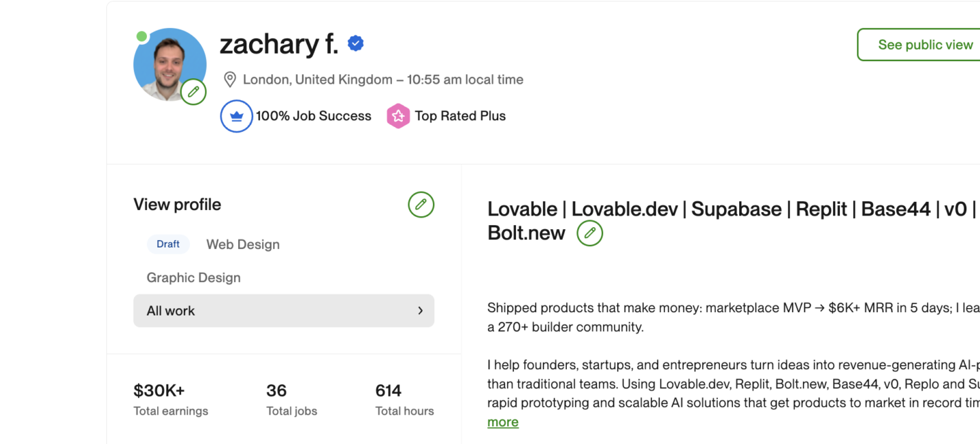980x444 pixels.
Task: Click the Job Success crown badge icon
Action: pos(236,116)
